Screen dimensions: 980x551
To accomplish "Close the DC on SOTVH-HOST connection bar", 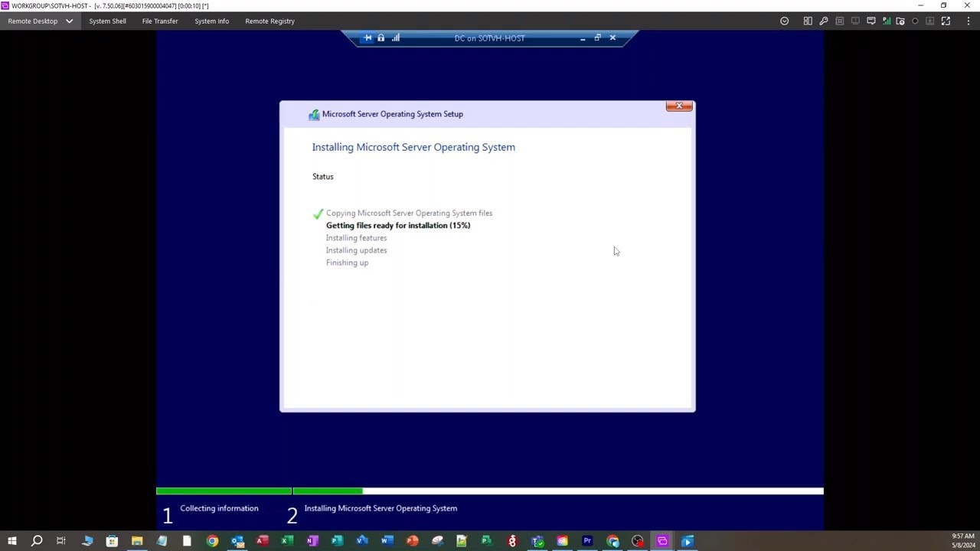I will [612, 37].
